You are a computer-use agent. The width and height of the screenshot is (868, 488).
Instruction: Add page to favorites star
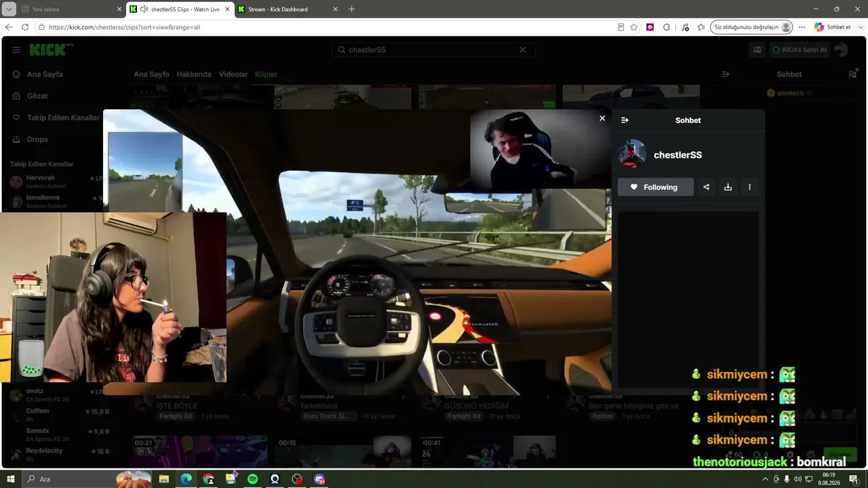pyautogui.click(x=634, y=27)
